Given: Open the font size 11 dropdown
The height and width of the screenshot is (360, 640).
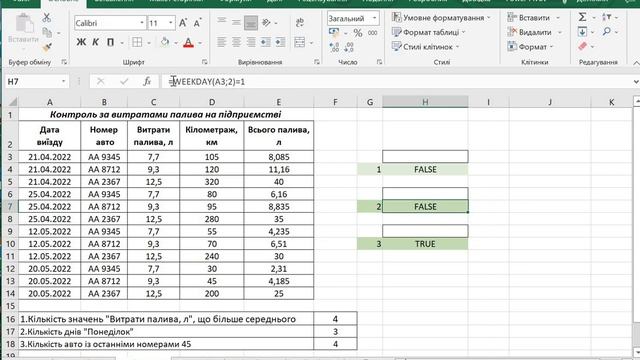Looking at the screenshot, I should (171, 23).
